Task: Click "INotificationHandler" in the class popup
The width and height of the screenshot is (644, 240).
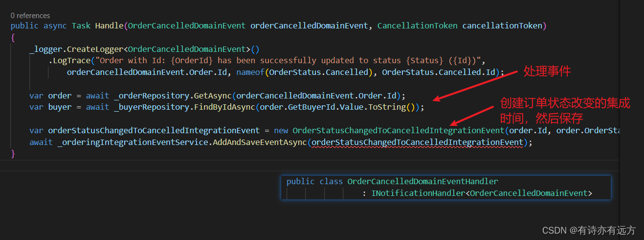Action: [418, 193]
